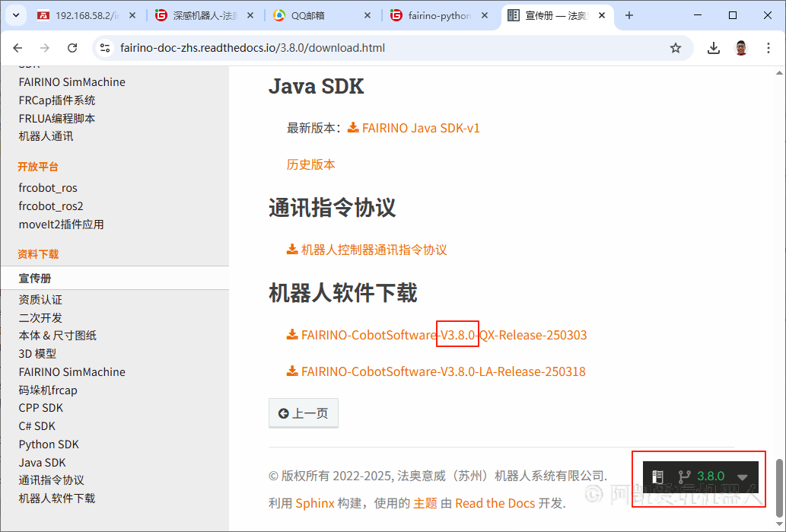The height and width of the screenshot is (532, 786).
Task: Expand the Read the Docs 3.8.0 version selector
Action: point(700,476)
